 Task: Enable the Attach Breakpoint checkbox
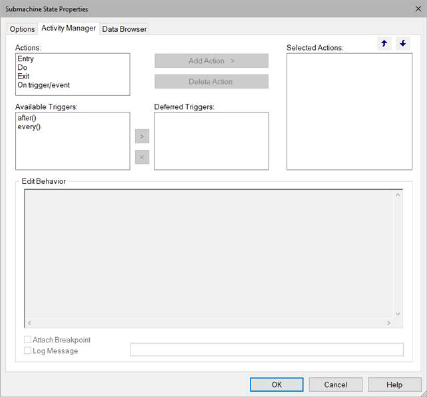tap(28, 340)
